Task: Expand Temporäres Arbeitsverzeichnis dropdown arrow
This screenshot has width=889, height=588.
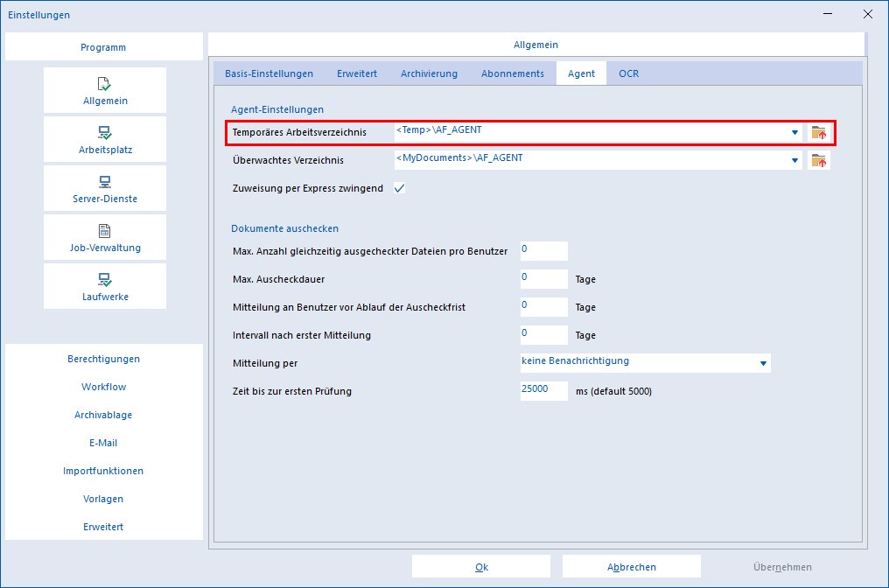Action: click(x=794, y=133)
